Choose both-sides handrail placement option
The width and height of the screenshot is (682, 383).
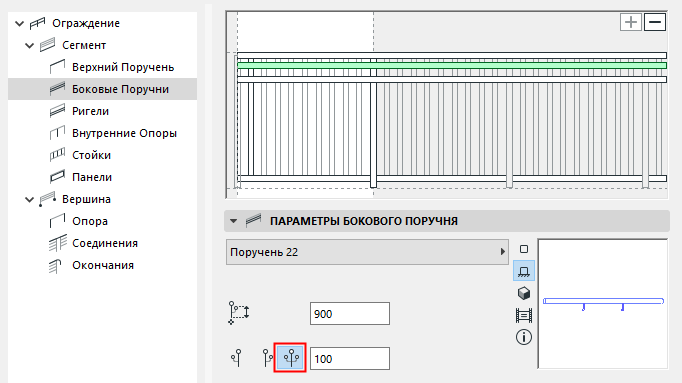point(291,358)
